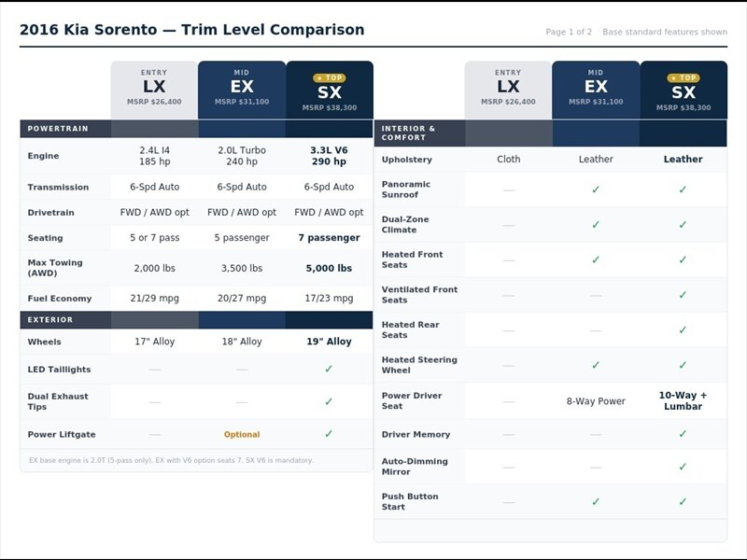Click the Page 1 of 2 indicator
This screenshot has width=747, height=560.
tap(569, 32)
